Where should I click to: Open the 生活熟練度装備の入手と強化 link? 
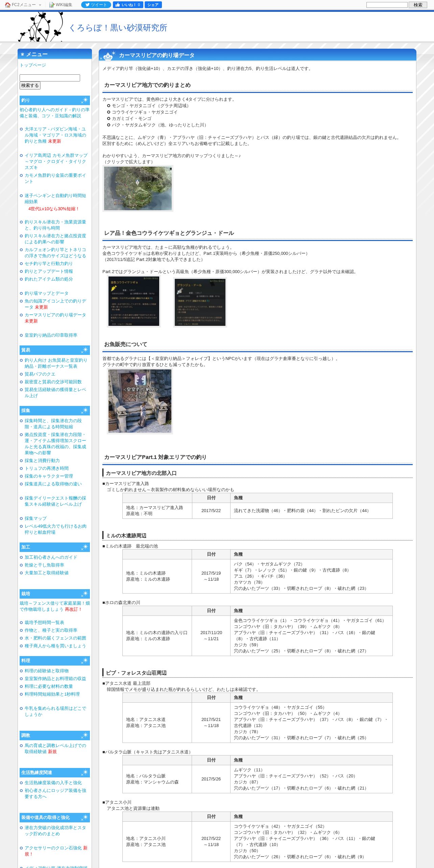53,782
